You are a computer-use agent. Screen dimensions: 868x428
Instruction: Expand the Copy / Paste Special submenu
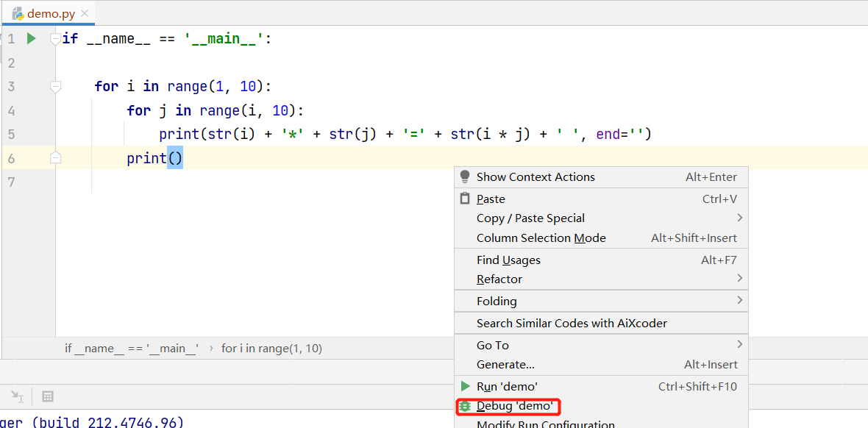[739, 218]
